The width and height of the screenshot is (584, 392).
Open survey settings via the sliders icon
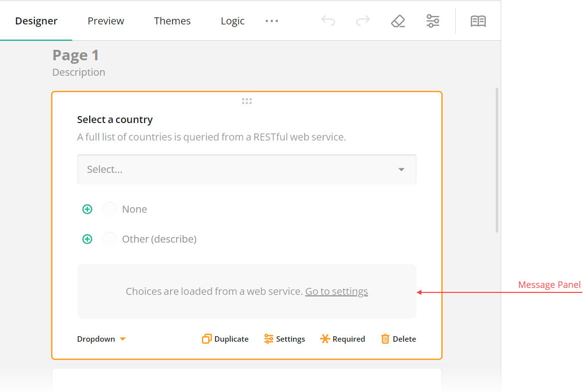pyautogui.click(x=432, y=21)
